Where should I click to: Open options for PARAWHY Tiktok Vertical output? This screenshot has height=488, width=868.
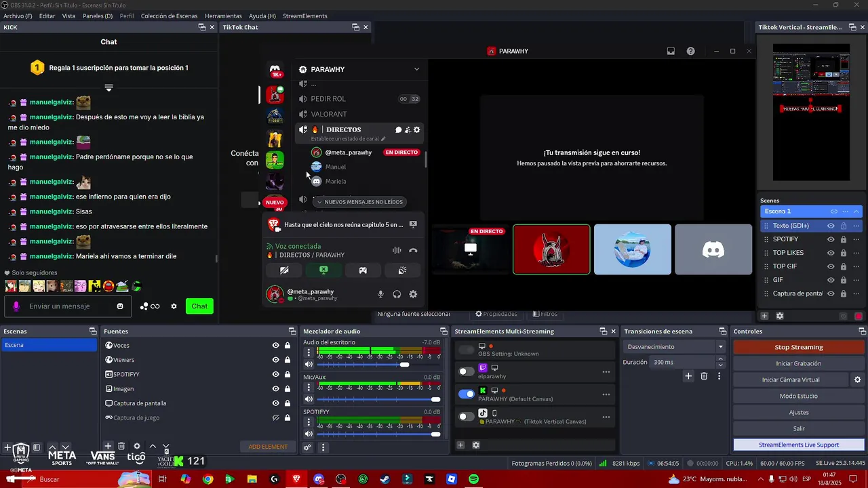[x=606, y=417]
